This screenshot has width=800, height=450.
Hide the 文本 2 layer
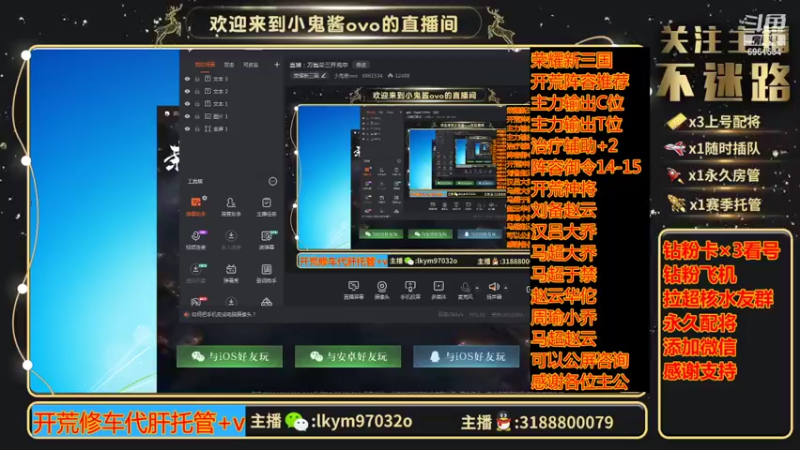point(187,91)
